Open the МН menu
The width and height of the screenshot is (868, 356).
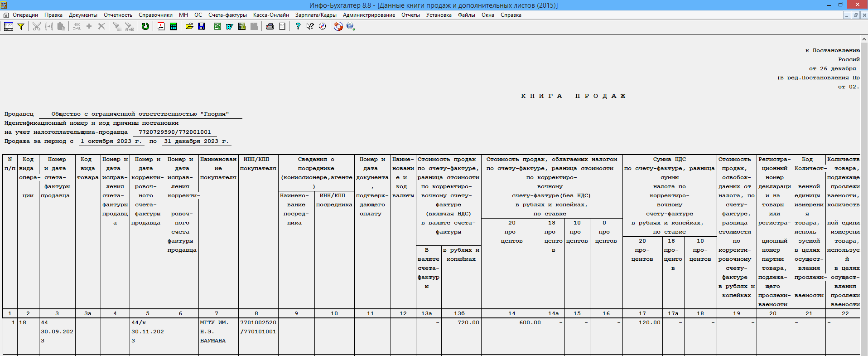[183, 15]
